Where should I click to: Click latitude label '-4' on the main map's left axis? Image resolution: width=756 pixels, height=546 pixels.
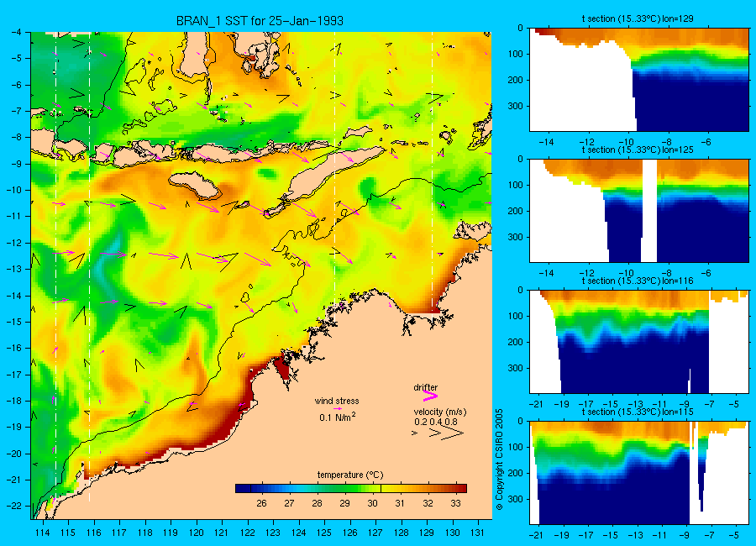[17, 32]
